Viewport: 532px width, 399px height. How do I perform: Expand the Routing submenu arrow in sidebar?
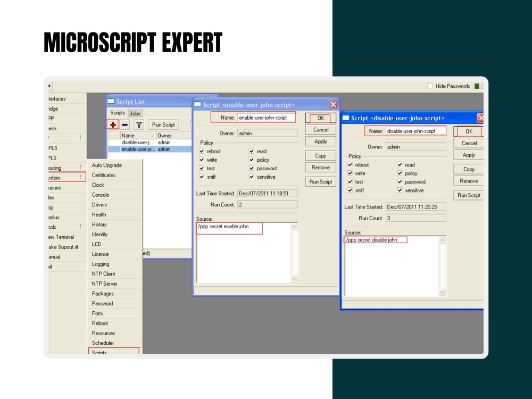coord(81,167)
